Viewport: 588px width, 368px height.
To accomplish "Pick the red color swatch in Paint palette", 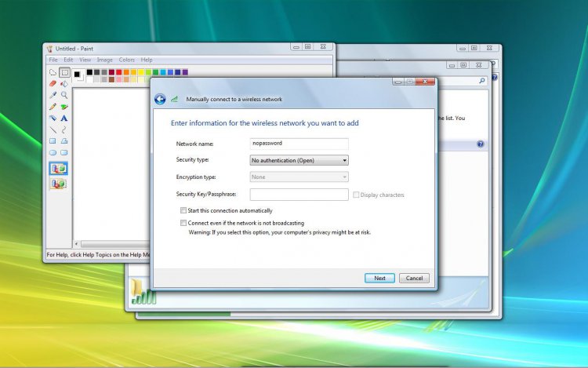I will click(119, 72).
